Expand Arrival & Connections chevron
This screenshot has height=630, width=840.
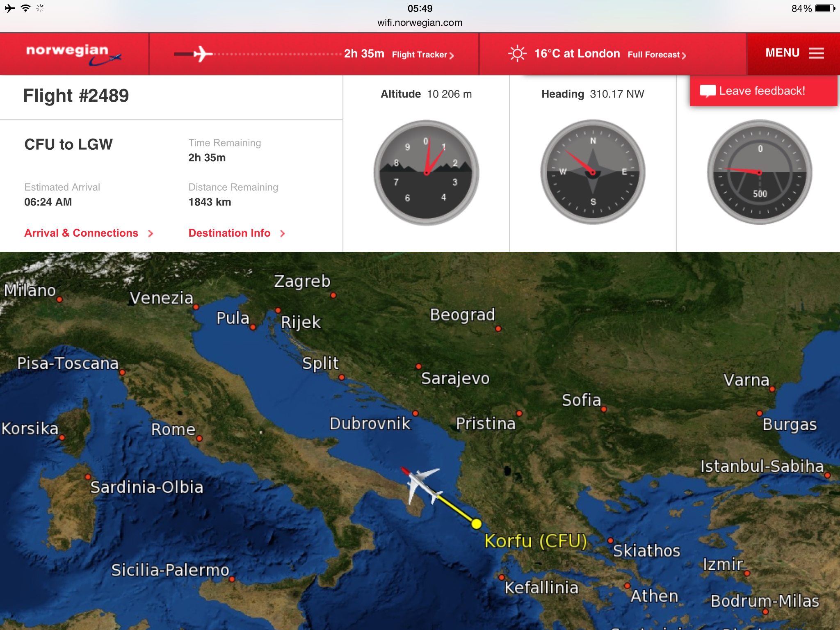coord(151,233)
